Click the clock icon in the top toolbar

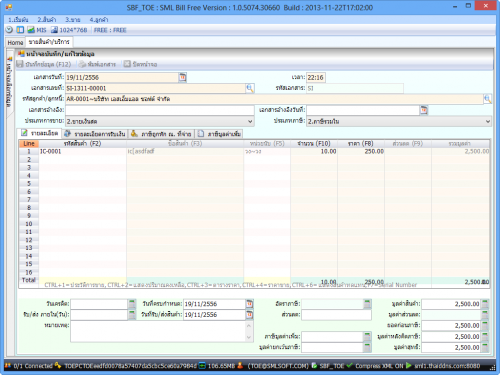[9, 30]
